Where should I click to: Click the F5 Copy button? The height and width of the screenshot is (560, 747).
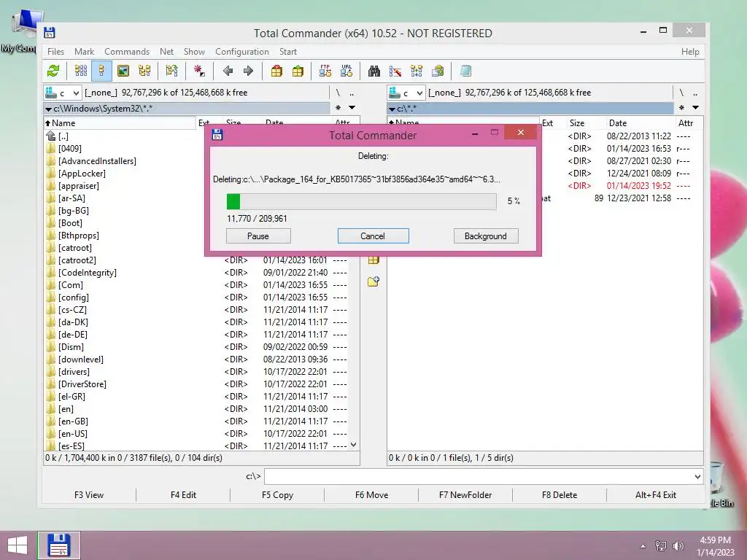[x=277, y=495]
